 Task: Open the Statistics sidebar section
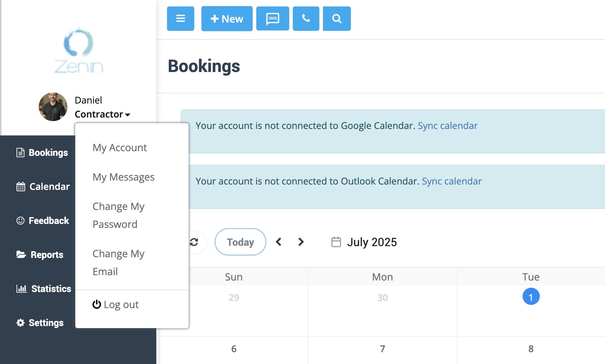[x=50, y=288]
